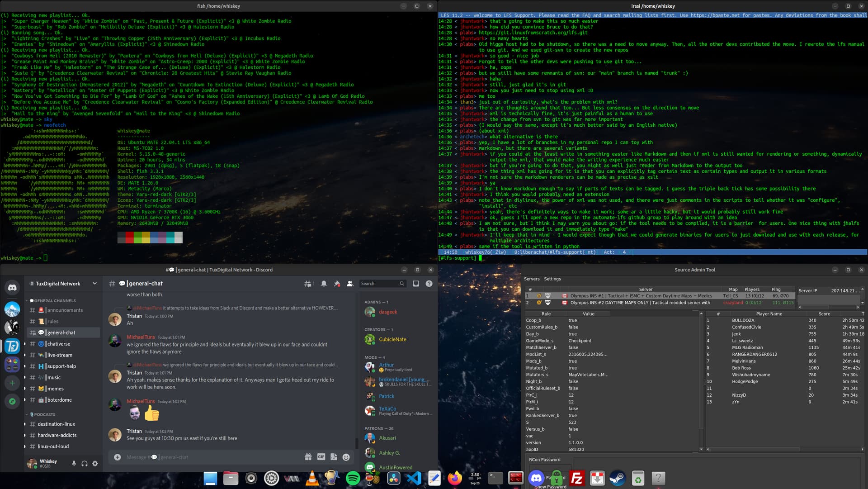
Task: Click the attach file plus button in Discord
Action: [118, 457]
